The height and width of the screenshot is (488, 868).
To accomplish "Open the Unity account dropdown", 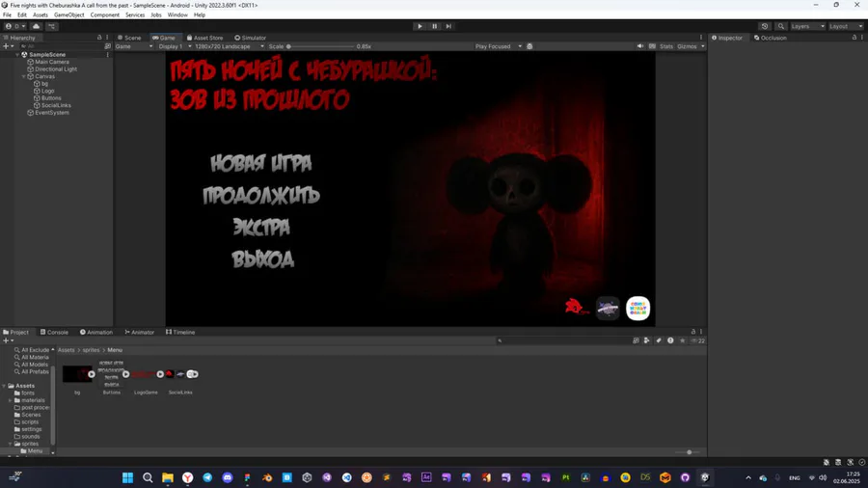I will click(x=14, y=26).
